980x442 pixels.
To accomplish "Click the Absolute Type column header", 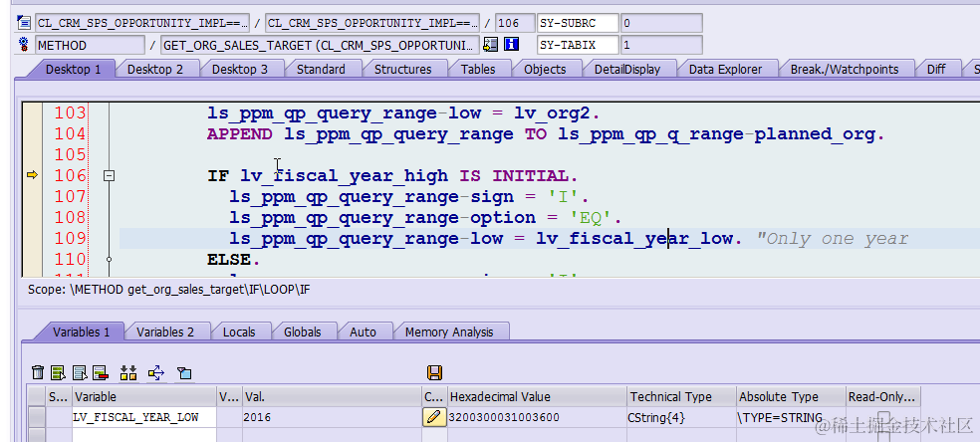I will [790, 397].
